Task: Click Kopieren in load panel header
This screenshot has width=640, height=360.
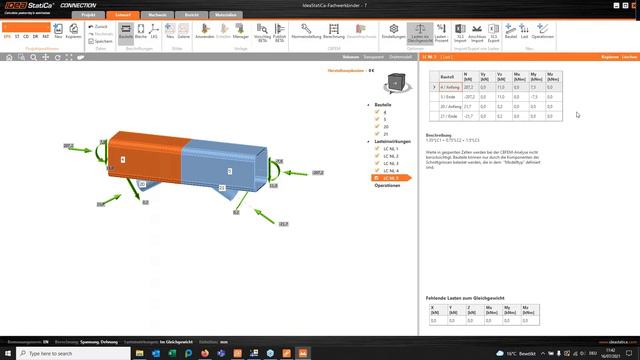Action: (x=610, y=57)
